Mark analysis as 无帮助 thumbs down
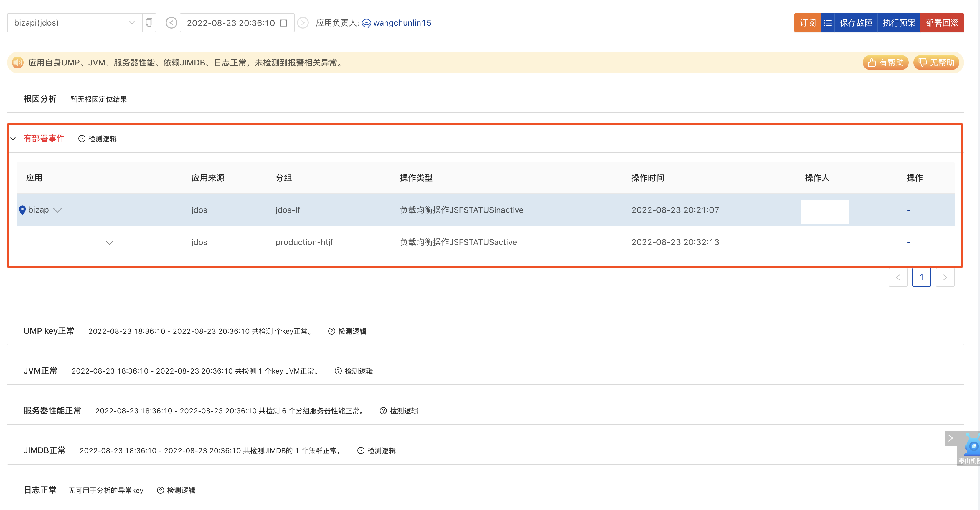980x510 pixels. pos(936,62)
